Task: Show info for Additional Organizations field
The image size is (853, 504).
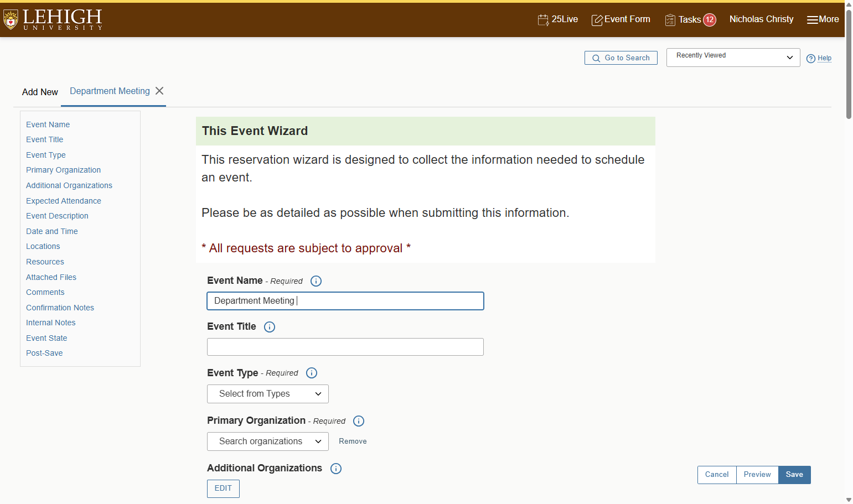Action: [x=336, y=469]
